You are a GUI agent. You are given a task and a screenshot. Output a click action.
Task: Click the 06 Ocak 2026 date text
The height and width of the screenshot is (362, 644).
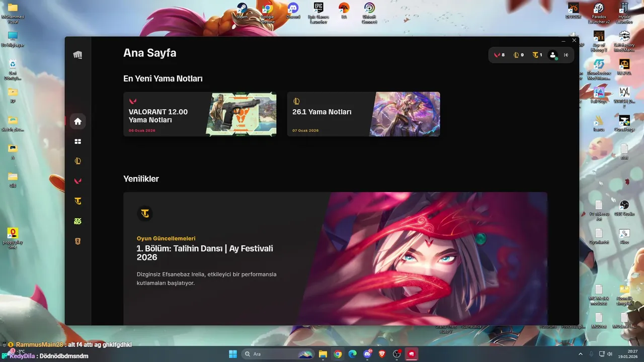pyautogui.click(x=142, y=131)
